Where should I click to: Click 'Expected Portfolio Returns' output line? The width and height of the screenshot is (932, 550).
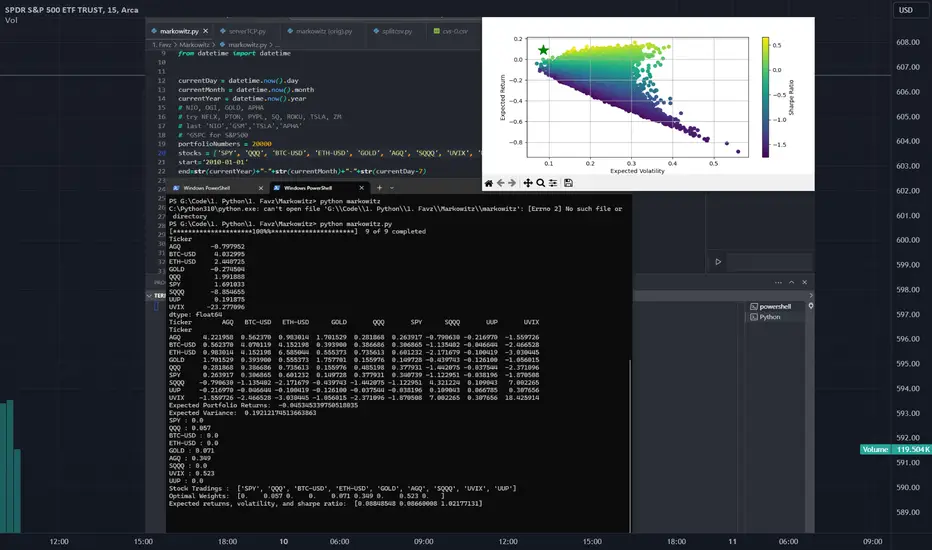click(263, 405)
